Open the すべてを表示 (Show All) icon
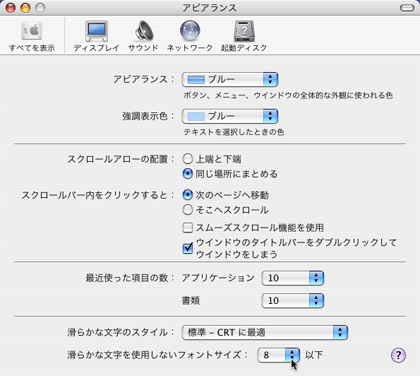The image size is (420, 376). tap(32, 36)
